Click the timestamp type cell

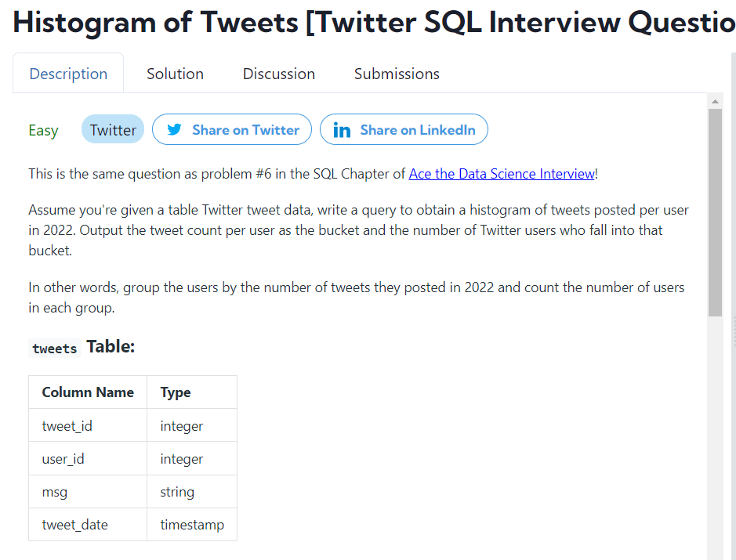(x=192, y=524)
